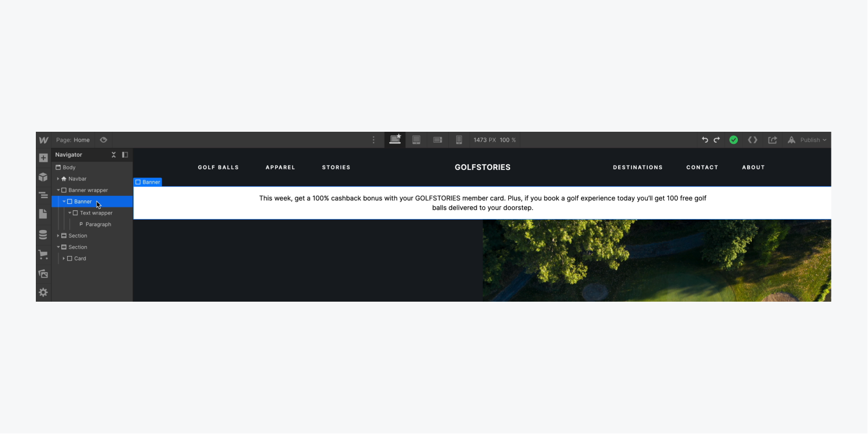Collapse the Text wrapper arrow
Image resolution: width=868 pixels, height=434 pixels.
coord(69,213)
